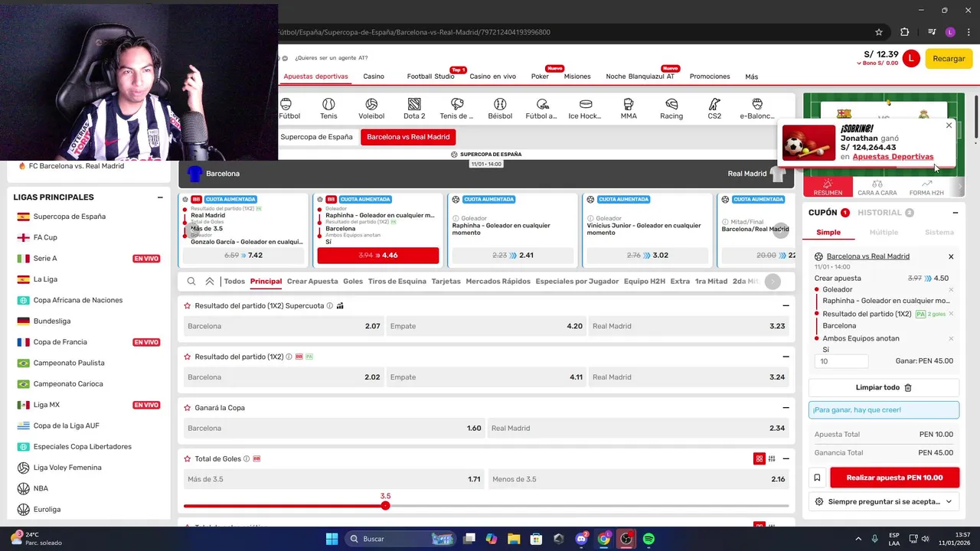Collapse the Ganará la Copa market
The width and height of the screenshot is (980, 551).
[786, 408]
